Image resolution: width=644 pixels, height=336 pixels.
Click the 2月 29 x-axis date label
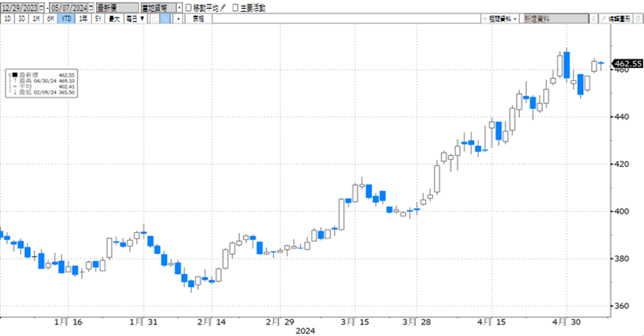[x=280, y=322]
